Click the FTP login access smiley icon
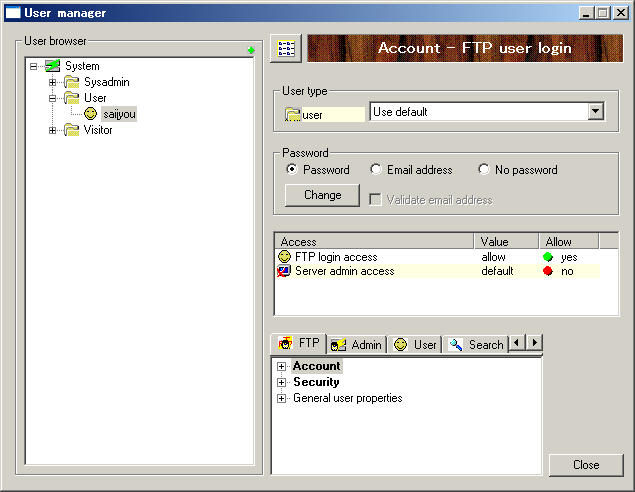 tap(284, 256)
